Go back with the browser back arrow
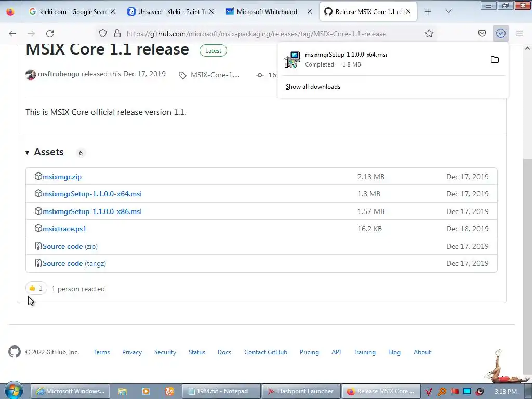The height and width of the screenshot is (399, 532). coord(12,34)
